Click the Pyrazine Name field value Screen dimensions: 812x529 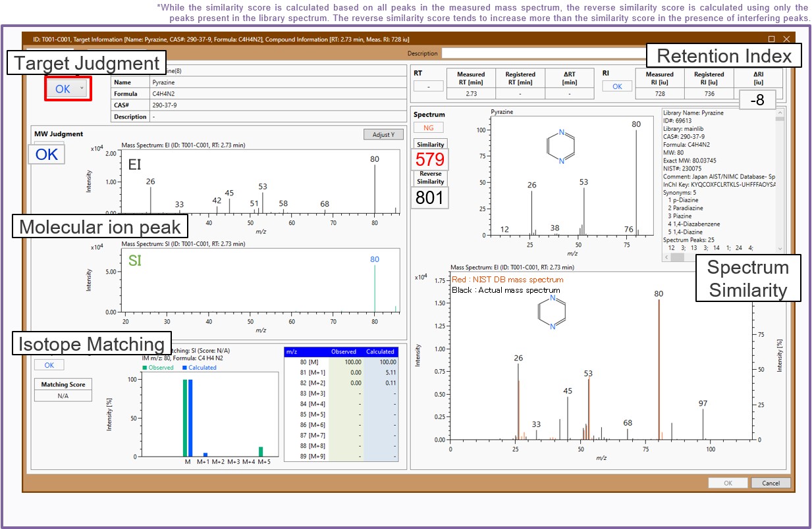(x=257, y=83)
